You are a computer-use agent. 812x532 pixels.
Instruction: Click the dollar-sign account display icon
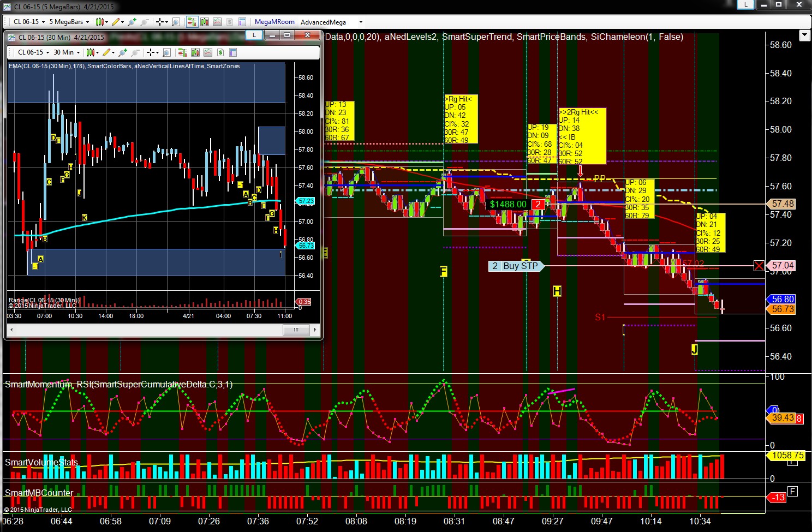pos(229,22)
